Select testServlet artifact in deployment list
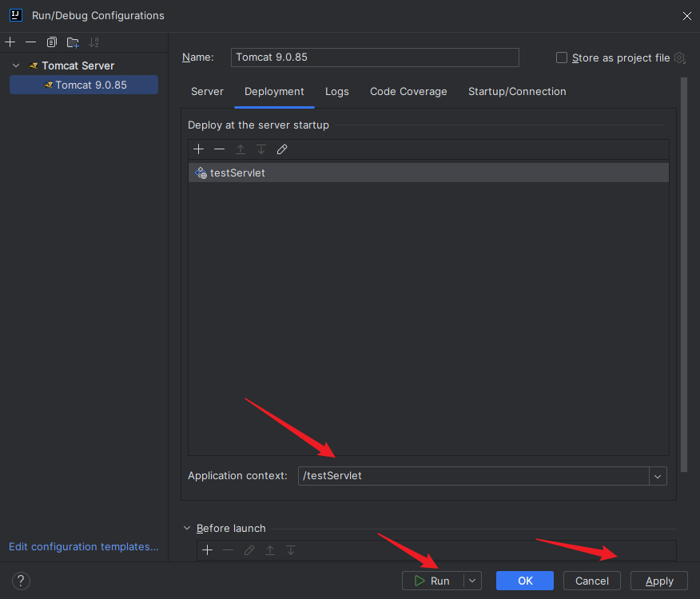Screen dimensions: 700x599 pos(428,173)
